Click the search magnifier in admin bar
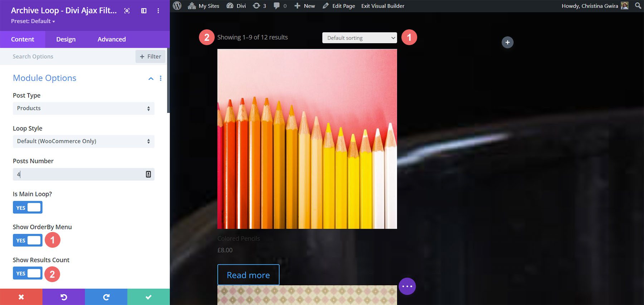The height and width of the screenshot is (305, 644). 638,6
